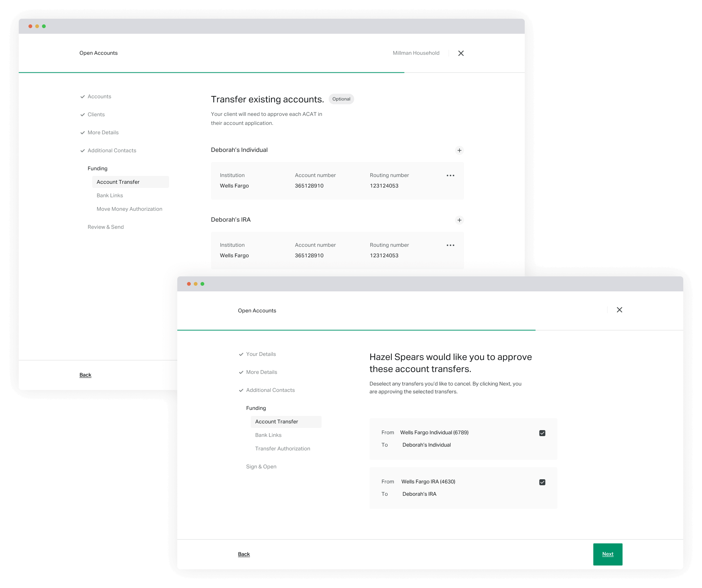Click green traffic-light dot on front window
The image size is (702, 588).
202,284
